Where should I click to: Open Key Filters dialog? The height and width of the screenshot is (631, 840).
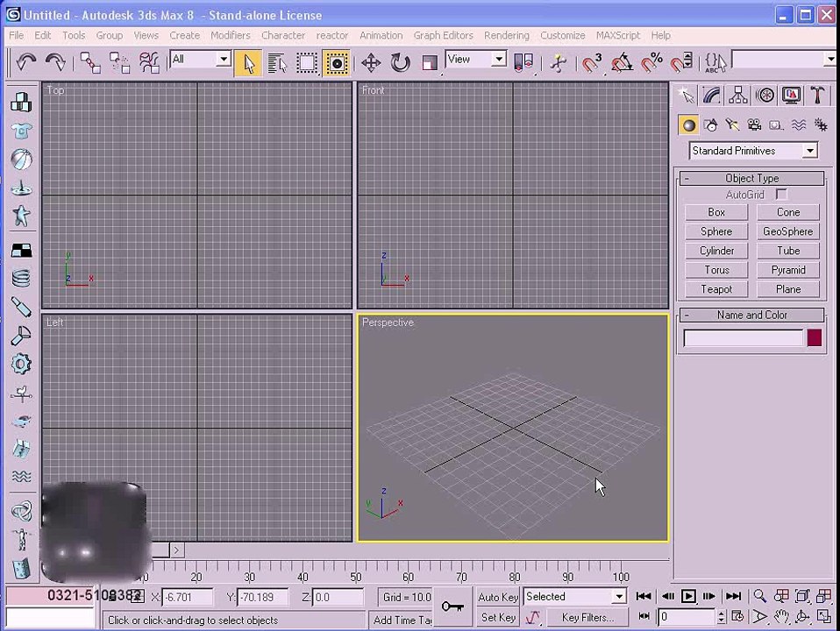click(x=587, y=618)
